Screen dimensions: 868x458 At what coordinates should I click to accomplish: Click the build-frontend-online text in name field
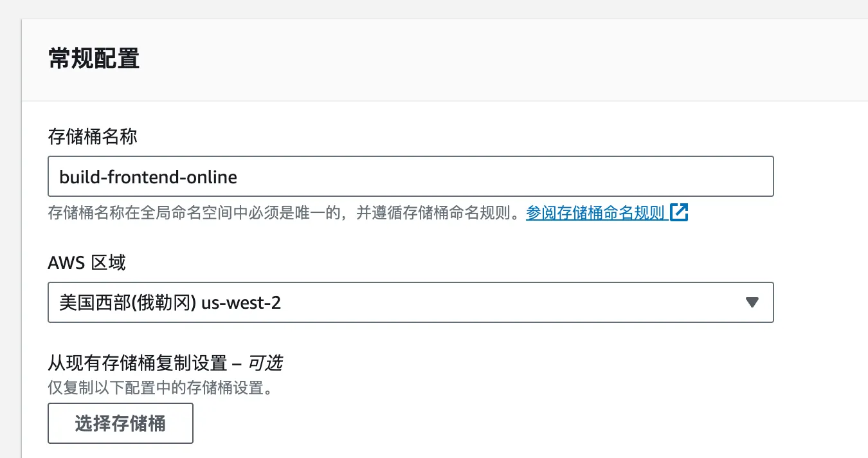[149, 176]
